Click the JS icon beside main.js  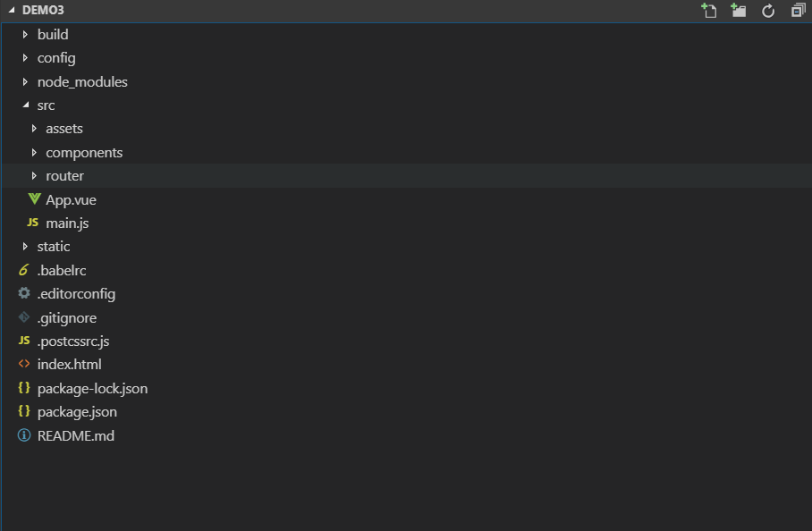(x=26, y=223)
